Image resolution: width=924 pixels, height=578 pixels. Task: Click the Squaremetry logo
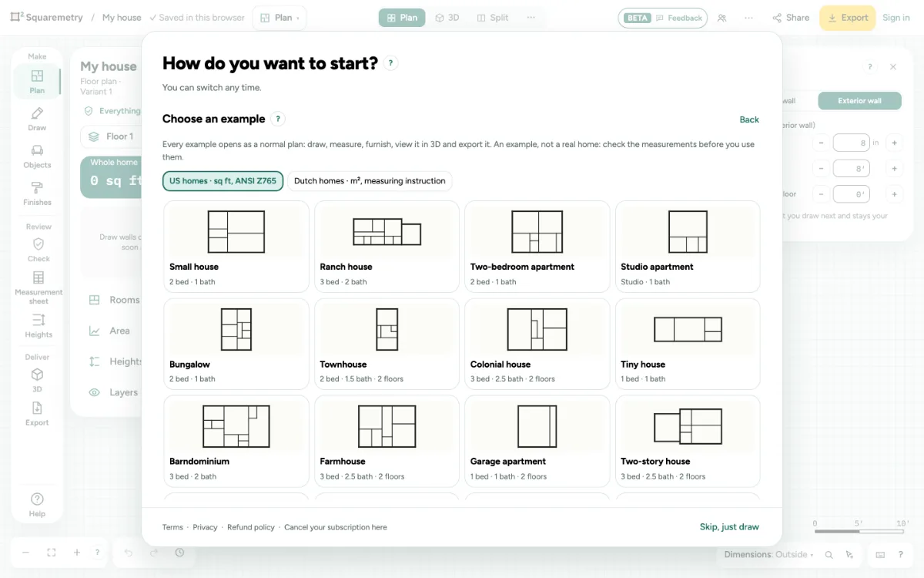(x=47, y=17)
